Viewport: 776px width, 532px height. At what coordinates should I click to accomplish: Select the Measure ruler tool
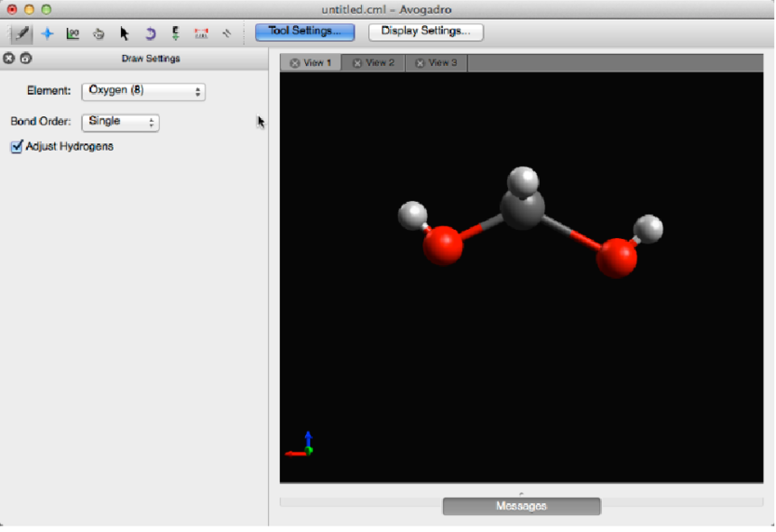pos(201,33)
